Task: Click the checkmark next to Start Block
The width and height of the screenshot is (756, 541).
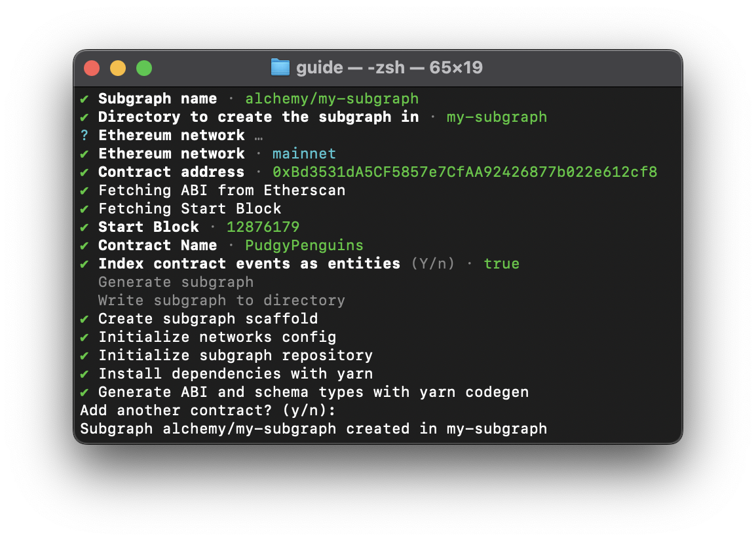Action: [84, 227]
